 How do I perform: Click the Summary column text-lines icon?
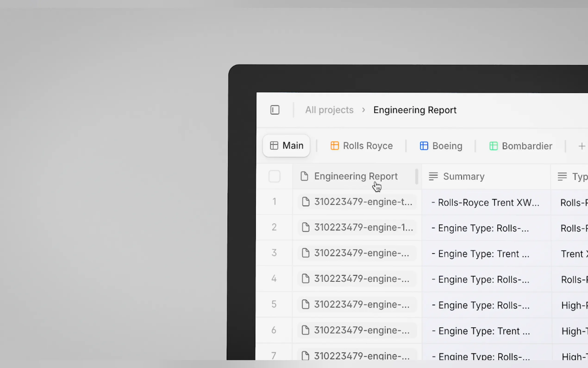click(x=433, y=176)
